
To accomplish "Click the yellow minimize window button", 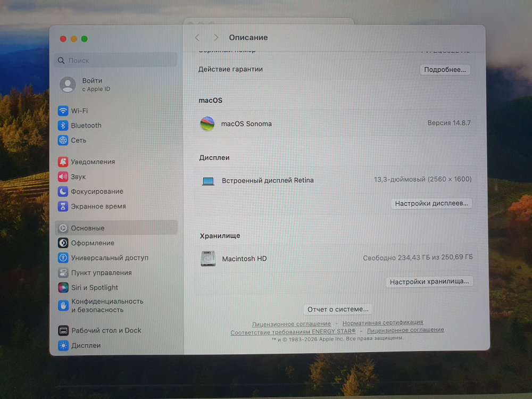I will click(73, 39).
